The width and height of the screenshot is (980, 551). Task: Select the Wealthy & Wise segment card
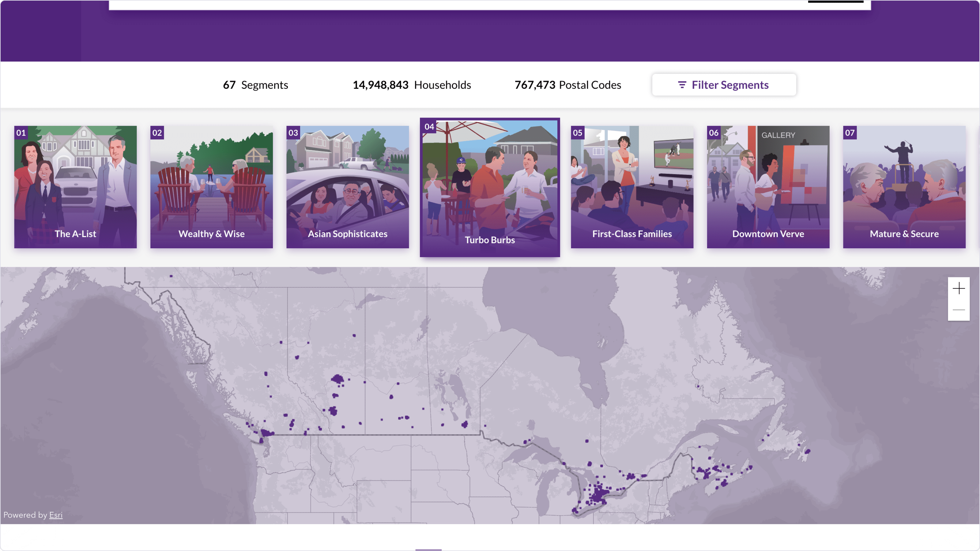pos(211,187)
